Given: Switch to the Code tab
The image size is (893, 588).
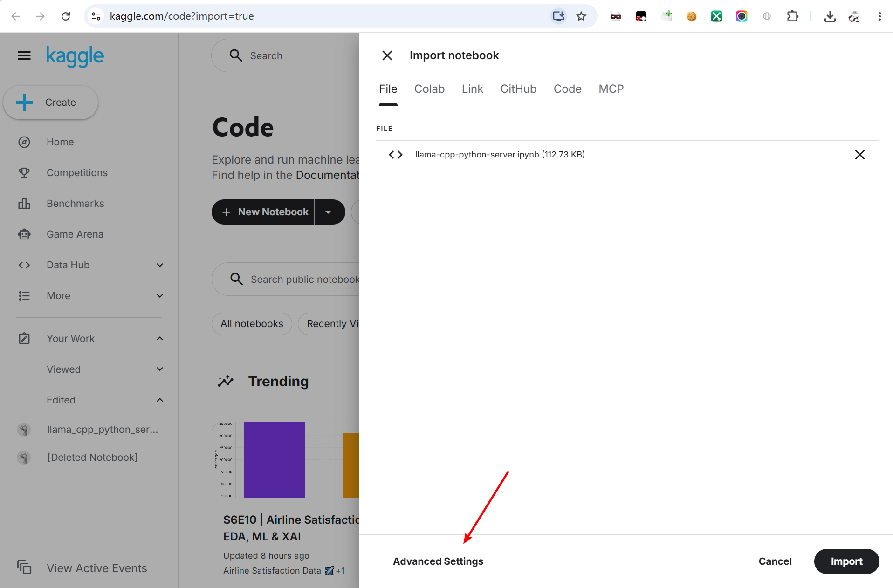Looking at the screenshot, I should (567, 89).
